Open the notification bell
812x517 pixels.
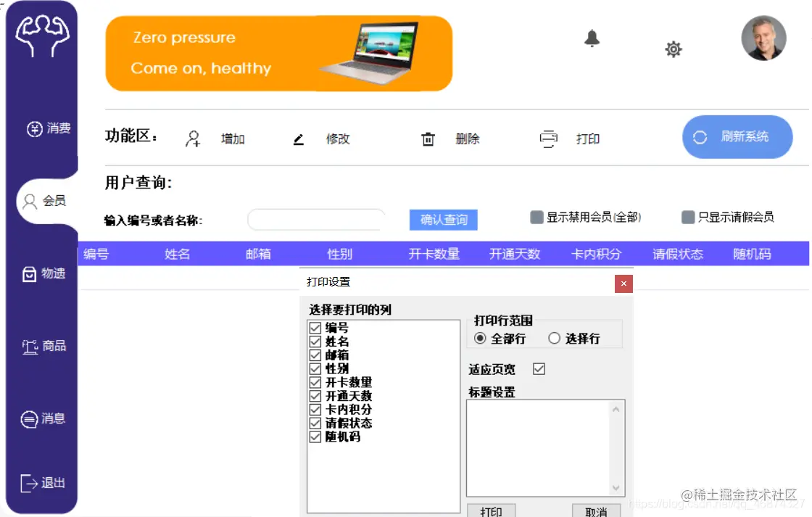click(x=592, y=38)
